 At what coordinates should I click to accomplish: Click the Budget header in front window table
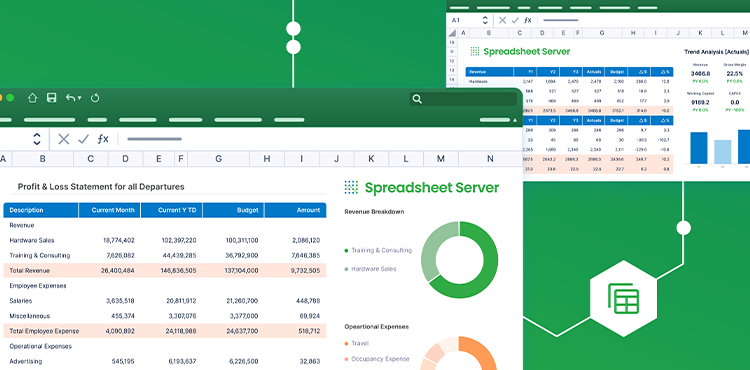[233, 210]
